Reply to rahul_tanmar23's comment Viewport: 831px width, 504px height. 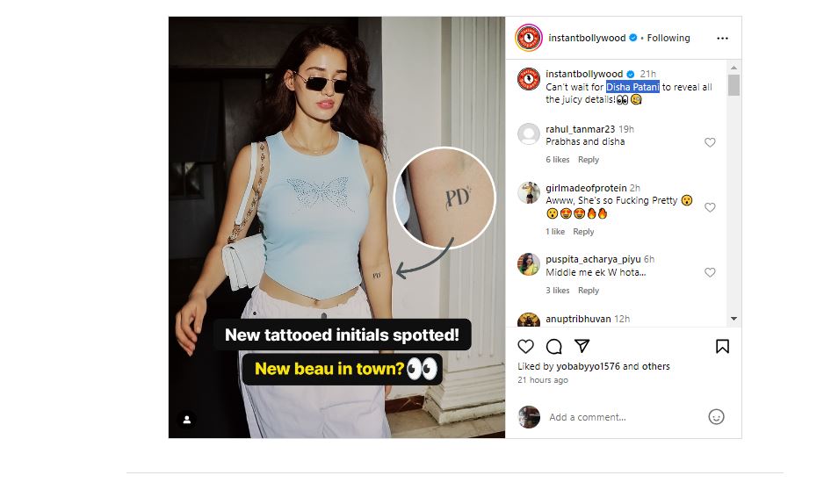coord(589,160)
